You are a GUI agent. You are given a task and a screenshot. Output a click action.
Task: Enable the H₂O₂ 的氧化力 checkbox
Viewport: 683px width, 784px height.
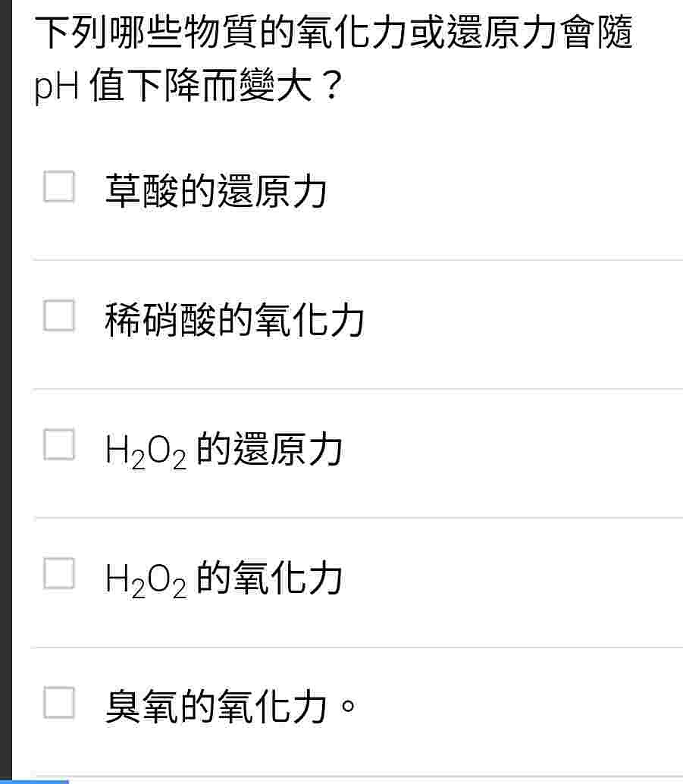(59, 573)
